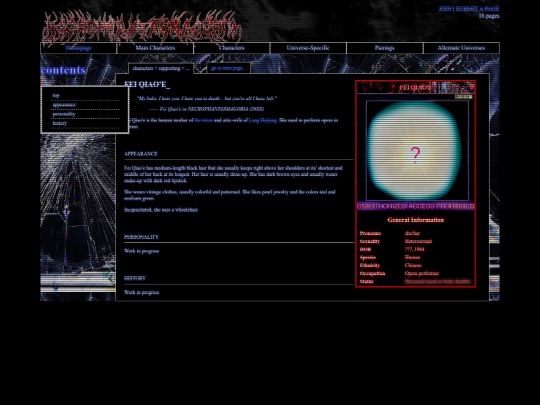Open the Main Characters nav tab
This screenshot has width=540, height=405.
tap(155, 48)
